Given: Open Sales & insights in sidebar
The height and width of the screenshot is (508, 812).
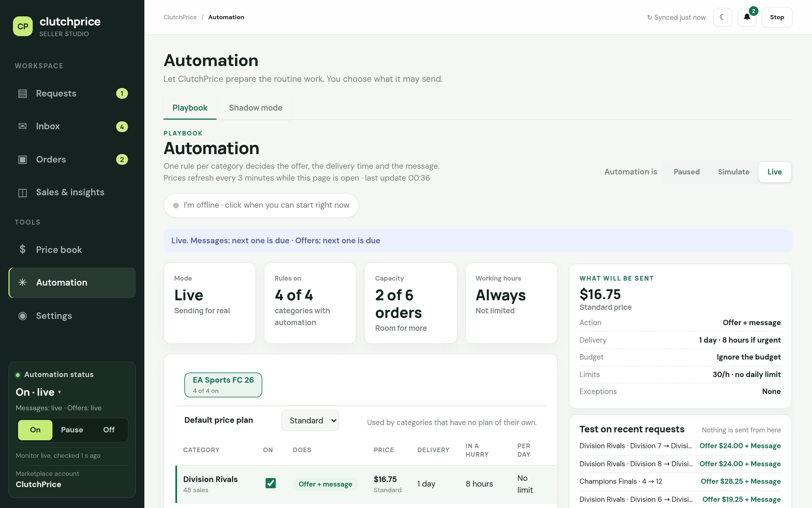Looking at the screenshot, I should click(72, 192).
